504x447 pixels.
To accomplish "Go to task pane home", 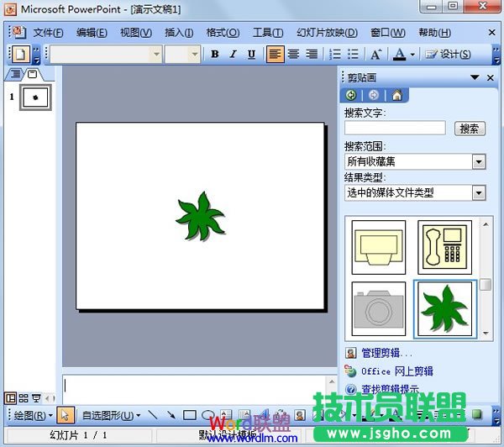I will (397, 95).
